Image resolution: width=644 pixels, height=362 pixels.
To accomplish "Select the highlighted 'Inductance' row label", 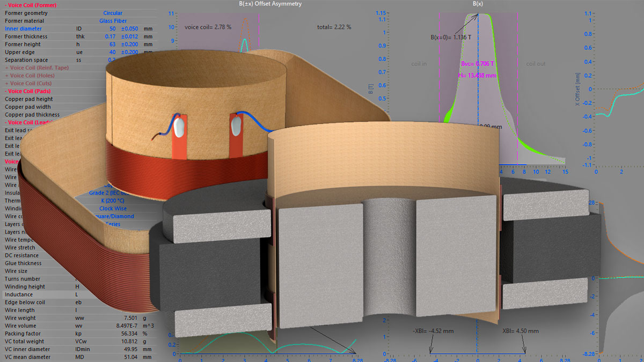I will 19,295.
